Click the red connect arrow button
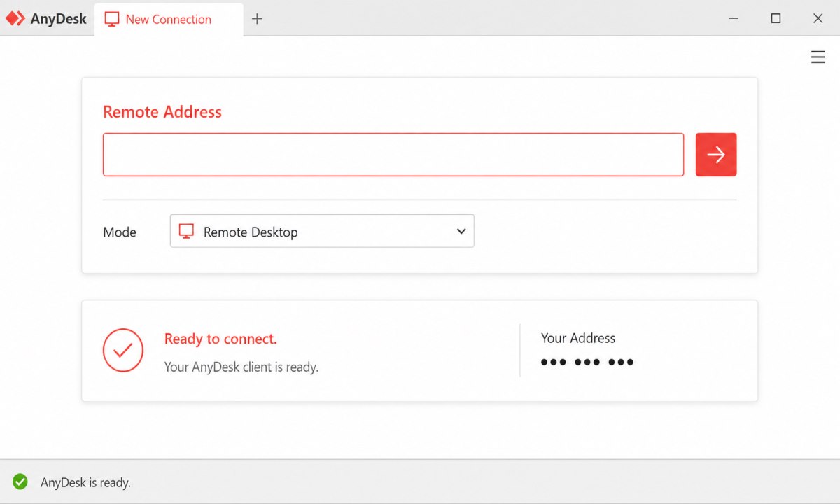840x504 pixels. click(716, 155)
